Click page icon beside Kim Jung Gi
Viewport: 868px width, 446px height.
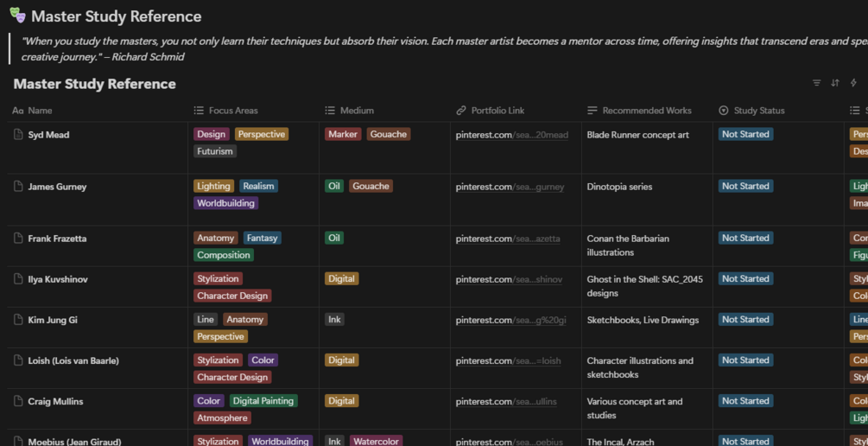(18, 320)
